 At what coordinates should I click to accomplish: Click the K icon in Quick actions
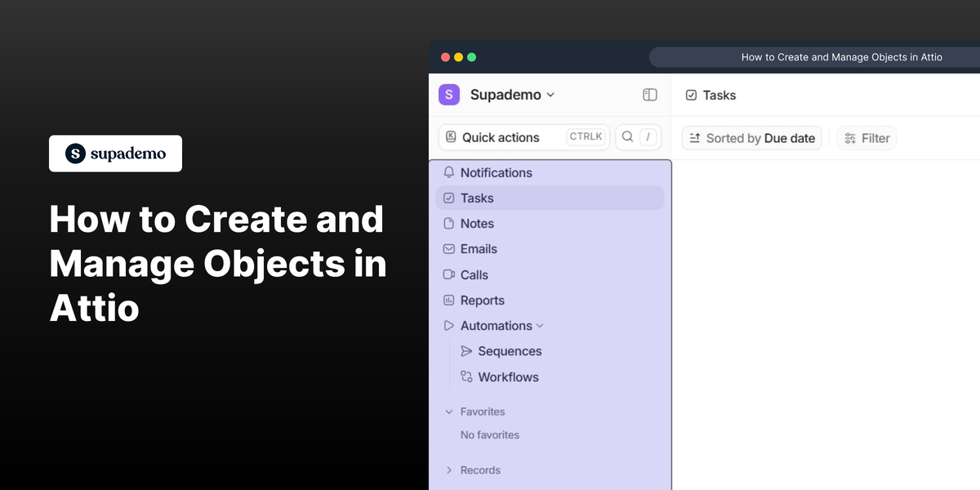451,137
